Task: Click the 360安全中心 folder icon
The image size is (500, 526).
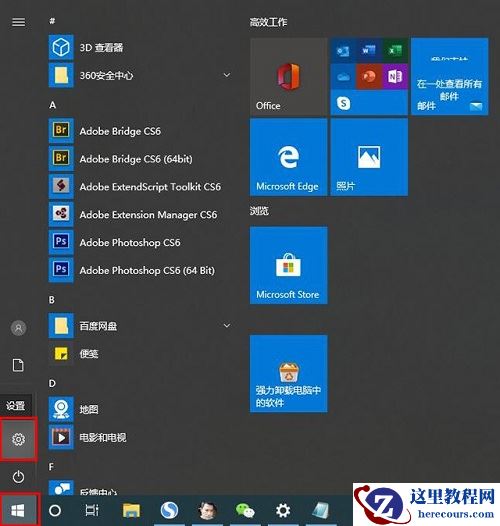Action: [61, 75]
